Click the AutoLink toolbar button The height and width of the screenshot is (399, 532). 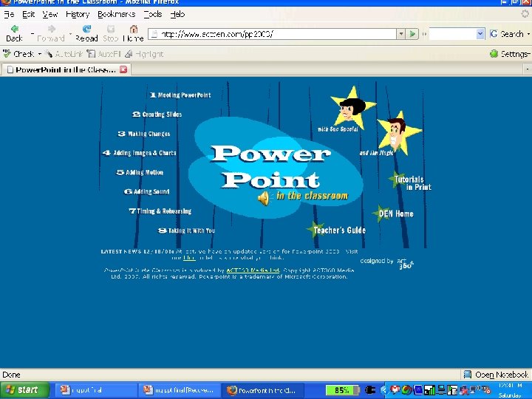(x=64, y=54)
